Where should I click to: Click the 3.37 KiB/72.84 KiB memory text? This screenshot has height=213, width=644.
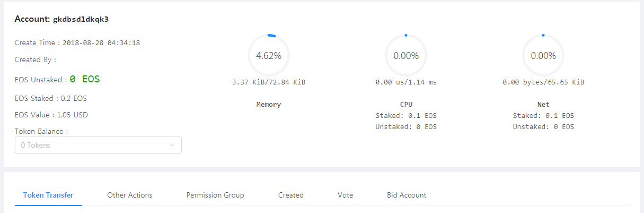pos(269,82)
